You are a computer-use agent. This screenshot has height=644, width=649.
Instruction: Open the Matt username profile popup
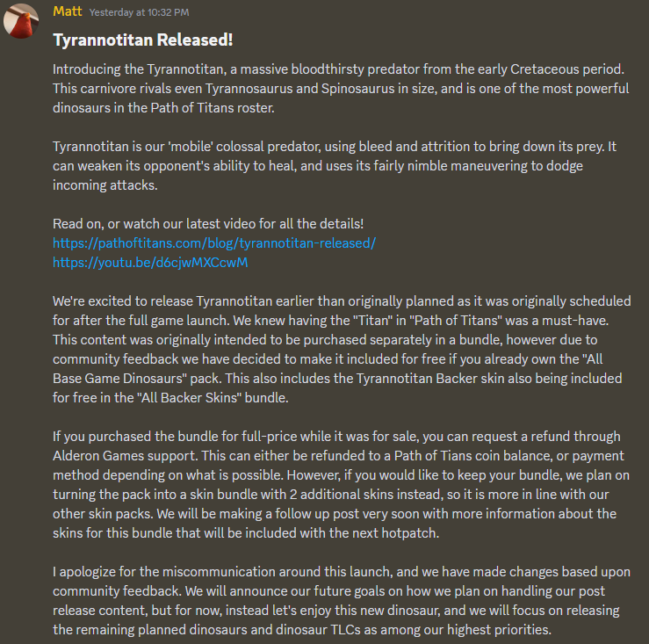coord(67,11)
